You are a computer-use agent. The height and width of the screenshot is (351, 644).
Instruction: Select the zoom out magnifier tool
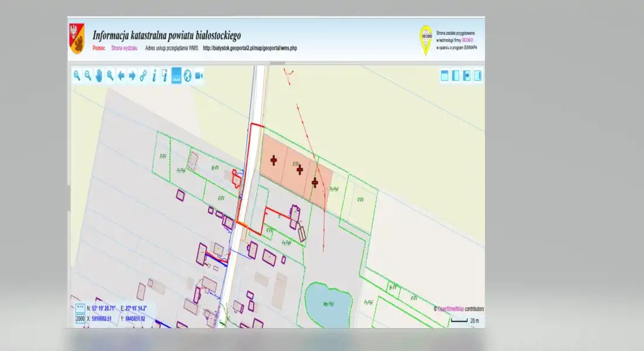coord(88,75)
